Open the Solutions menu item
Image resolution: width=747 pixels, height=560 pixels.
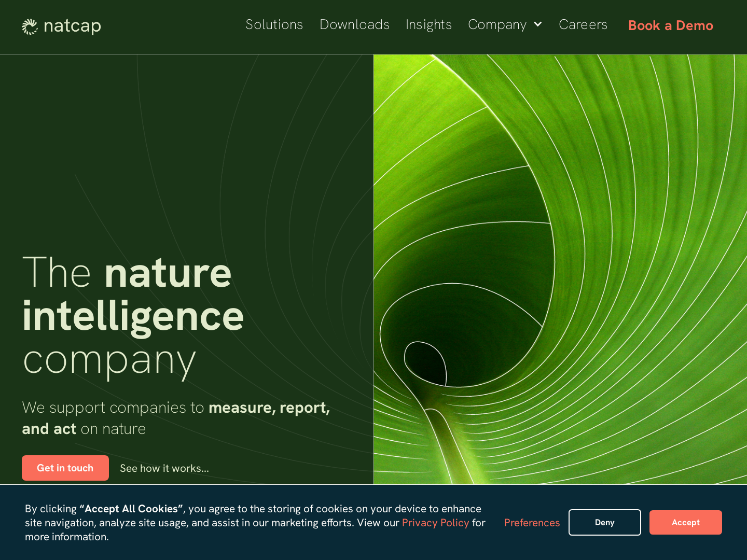tap(274, 24)
